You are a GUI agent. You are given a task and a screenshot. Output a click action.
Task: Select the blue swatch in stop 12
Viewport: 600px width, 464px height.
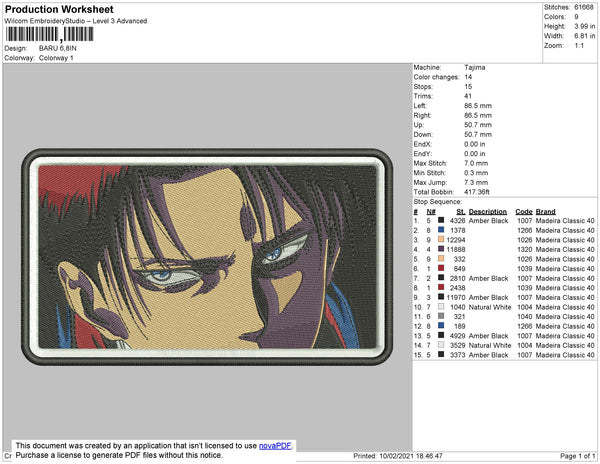[441, 326]
